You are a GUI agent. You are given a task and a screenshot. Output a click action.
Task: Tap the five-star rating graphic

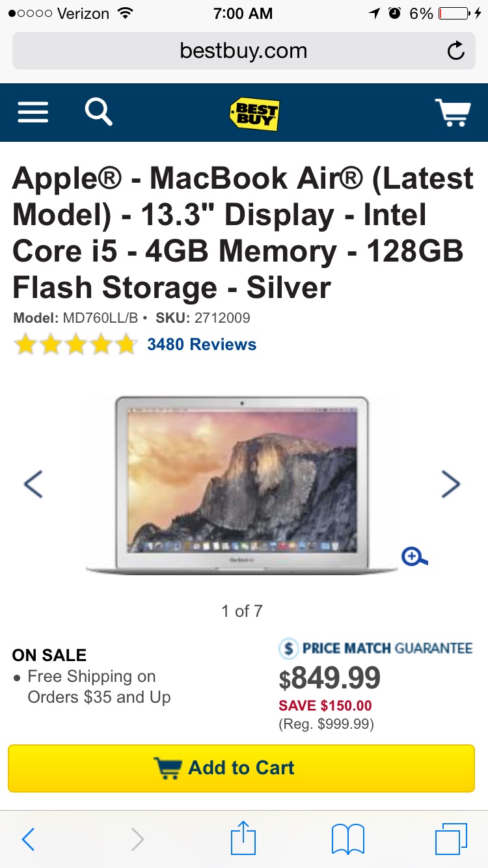point(75,344)
